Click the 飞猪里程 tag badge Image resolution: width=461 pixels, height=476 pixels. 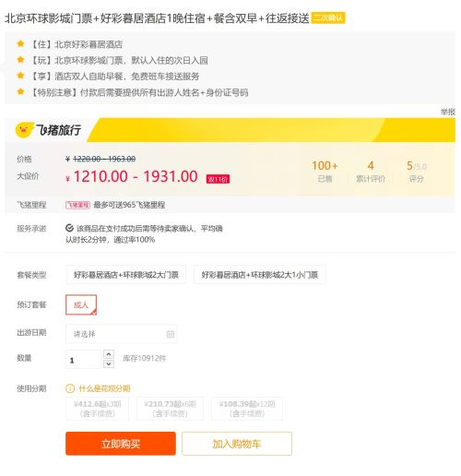[77, 205]
